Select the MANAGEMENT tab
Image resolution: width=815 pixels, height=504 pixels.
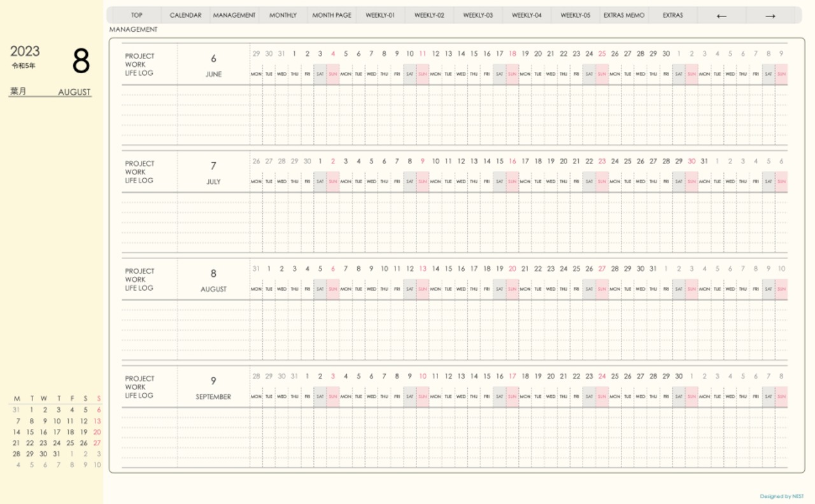234,15
